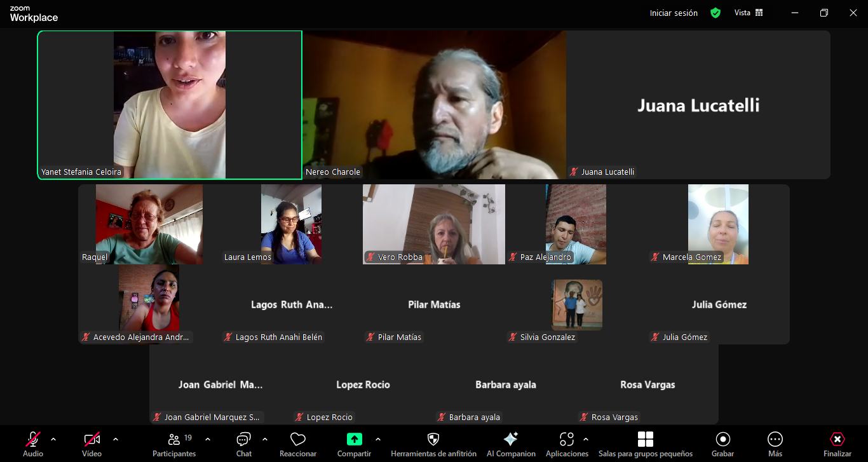Click the green encryption shield icon

(x=715, y=13)
